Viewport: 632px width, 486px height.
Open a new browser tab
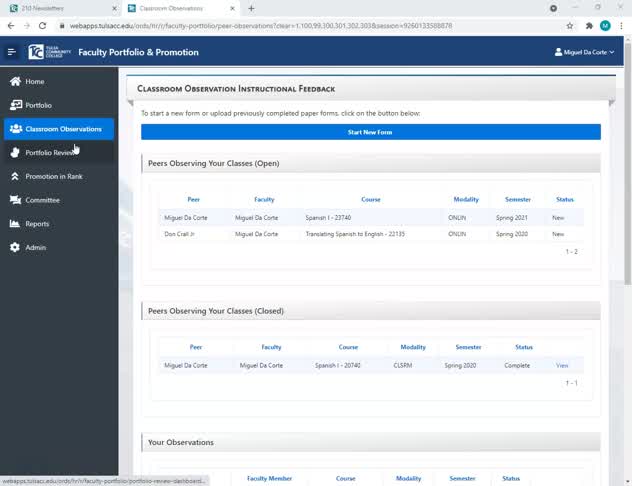[251, 8]
